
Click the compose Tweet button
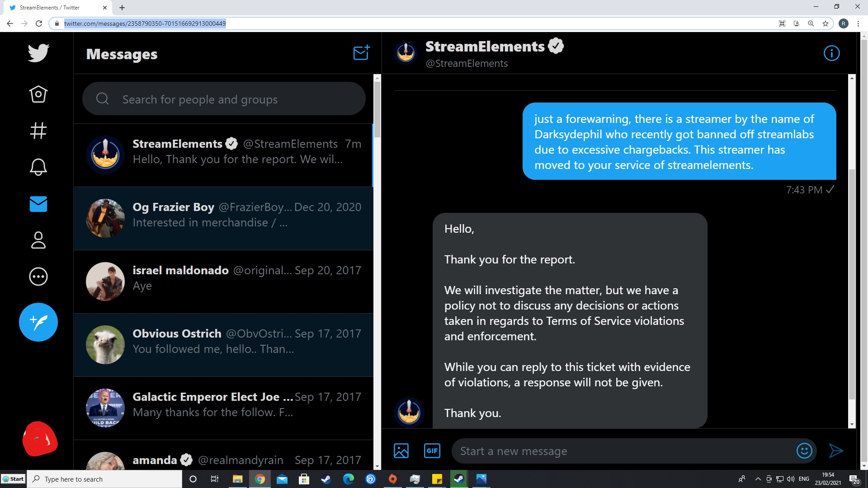point(38,322)
